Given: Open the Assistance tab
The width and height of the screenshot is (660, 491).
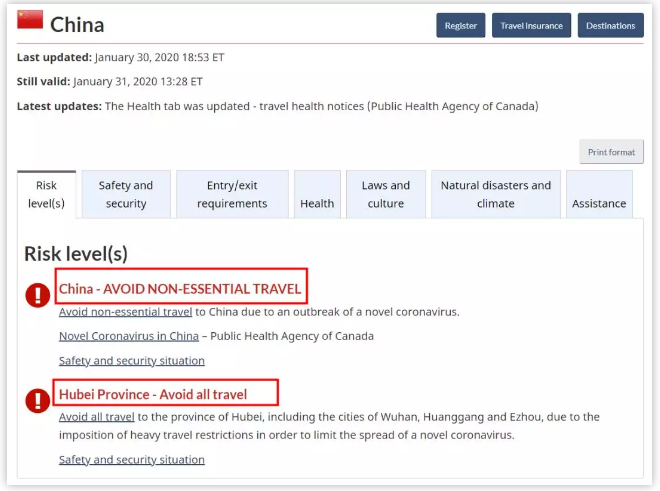Looking at the screenshot, I should (x=599, y=194).
